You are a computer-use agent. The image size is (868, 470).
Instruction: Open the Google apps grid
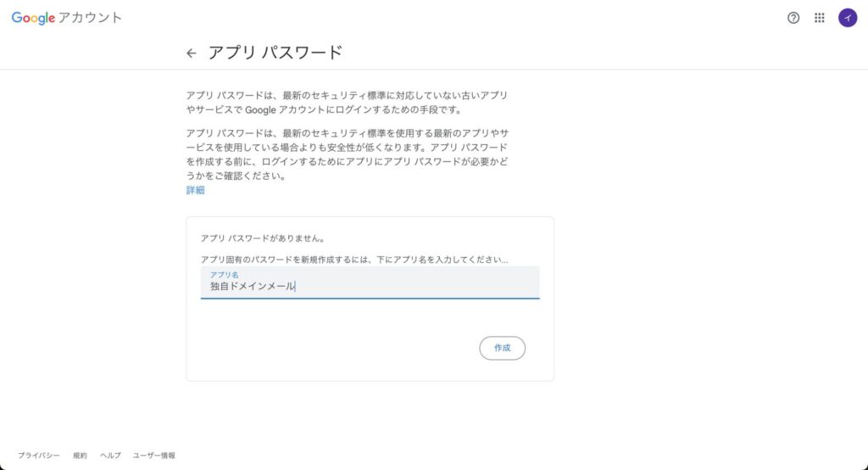tap(820, 18)
